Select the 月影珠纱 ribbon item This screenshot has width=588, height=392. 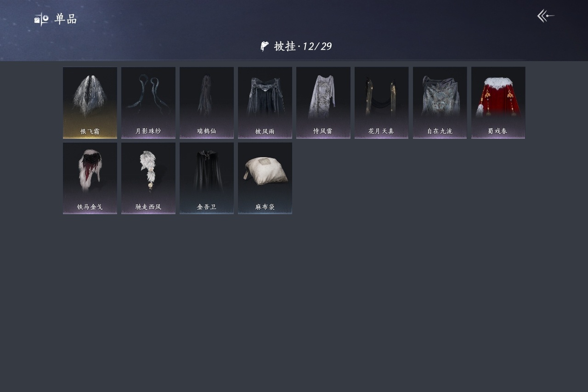[148, 102]
